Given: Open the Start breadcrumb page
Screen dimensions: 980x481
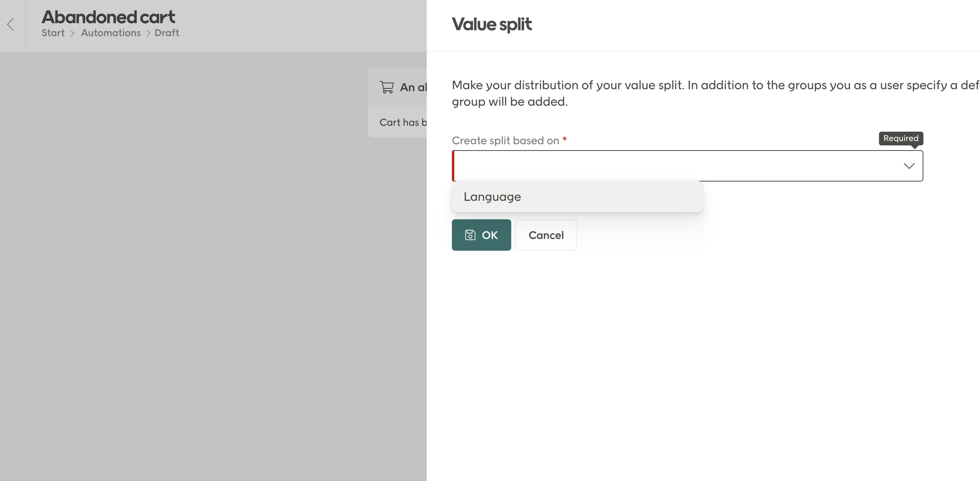Looking at the screenshot, I should tap(53, 33).
